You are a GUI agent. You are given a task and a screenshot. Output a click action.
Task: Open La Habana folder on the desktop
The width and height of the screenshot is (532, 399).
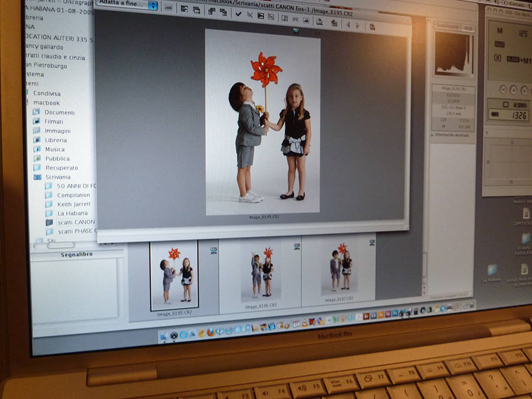point(491,271)
